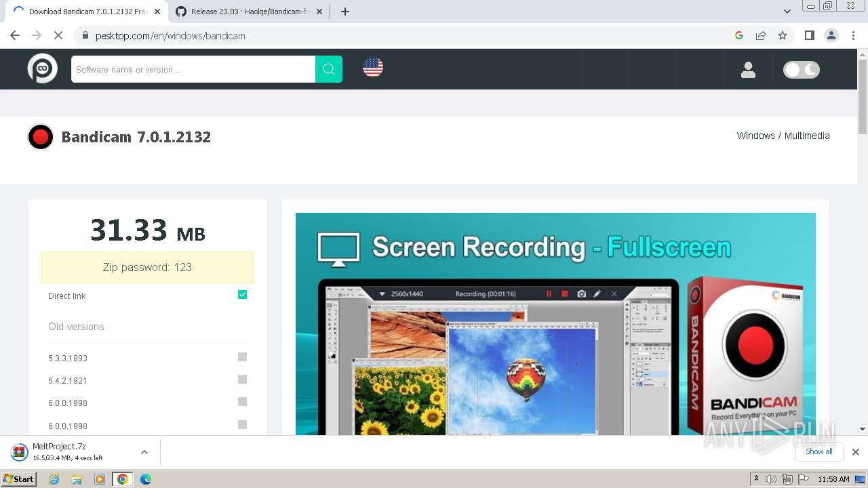This screenshot has height=488, width=868.
Task: Open File Explorer from taskbar
Action: pyautogui.click(x=77, y=479)
